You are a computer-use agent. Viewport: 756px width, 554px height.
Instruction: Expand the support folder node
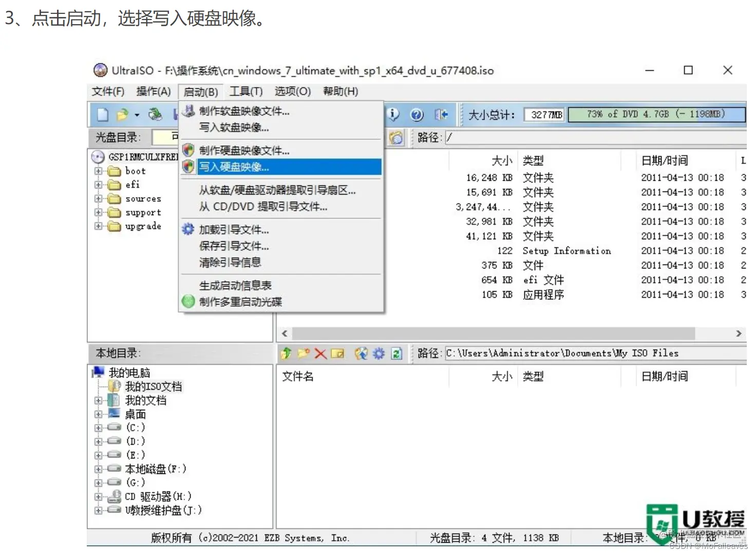(x=98, y=212)
